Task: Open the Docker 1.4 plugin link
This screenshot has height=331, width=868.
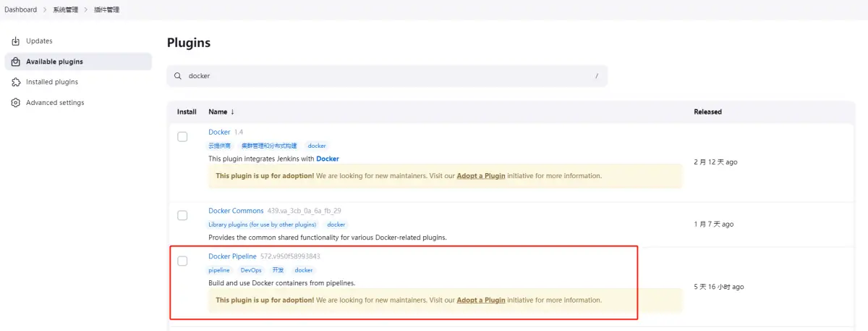Action: point(219,132)
